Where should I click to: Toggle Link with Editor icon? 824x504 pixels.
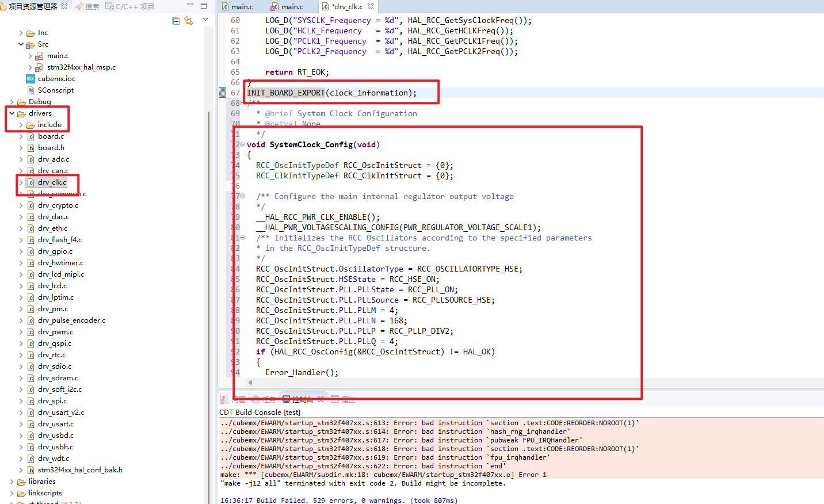point(189,21)
